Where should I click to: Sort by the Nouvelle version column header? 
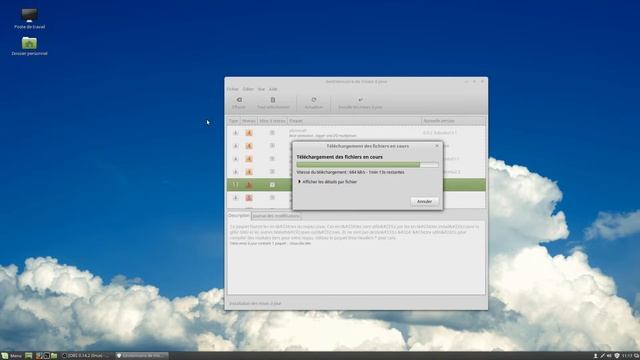click(x=453, y=121)
